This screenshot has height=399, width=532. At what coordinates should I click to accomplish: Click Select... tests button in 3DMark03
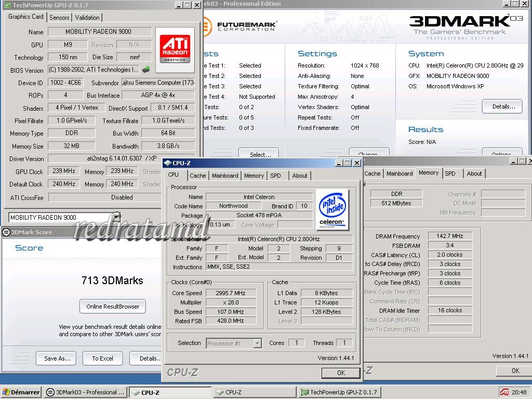pos(259,153)
